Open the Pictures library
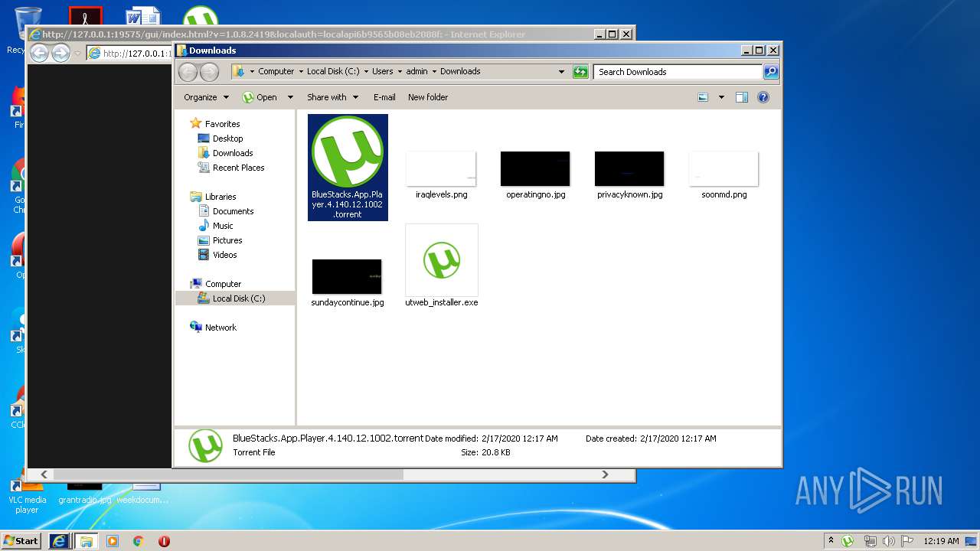 point(227,240)
